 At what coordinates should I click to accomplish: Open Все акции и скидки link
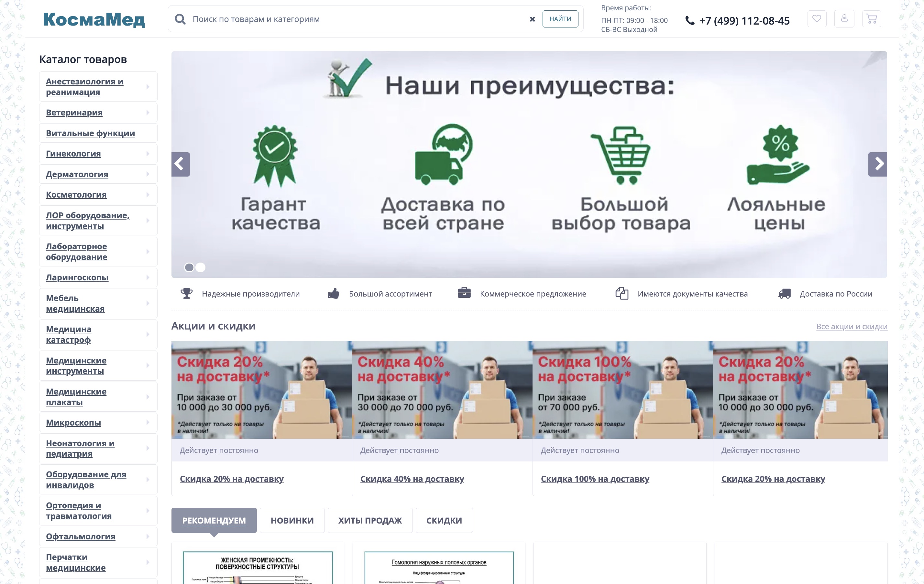point(852,326)
